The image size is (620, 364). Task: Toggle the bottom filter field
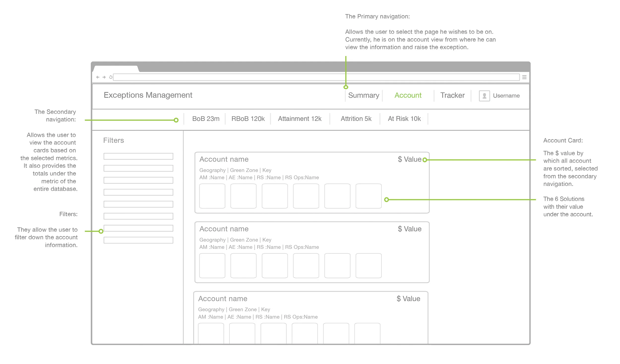click(x=138, y=240)
